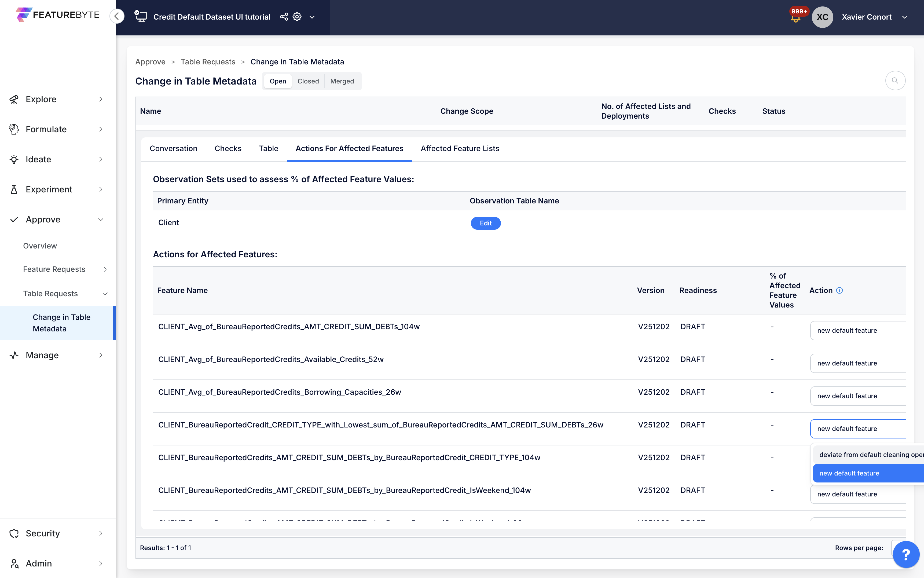Image resolution: width=924 pixels, height=578 pixels.
Task: Open catalog settings gear icon
Action: (297, 17)
